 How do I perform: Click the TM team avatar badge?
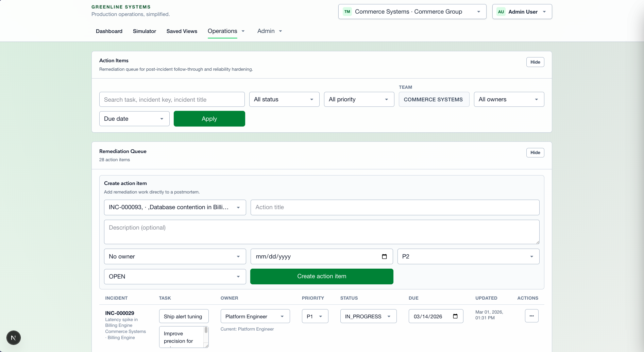point(347,12)
